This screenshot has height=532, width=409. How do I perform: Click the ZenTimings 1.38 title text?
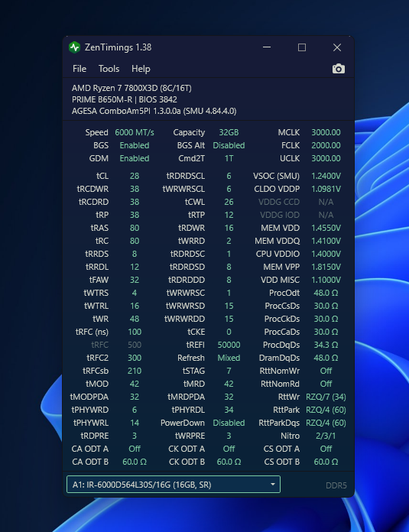(118, 47)
